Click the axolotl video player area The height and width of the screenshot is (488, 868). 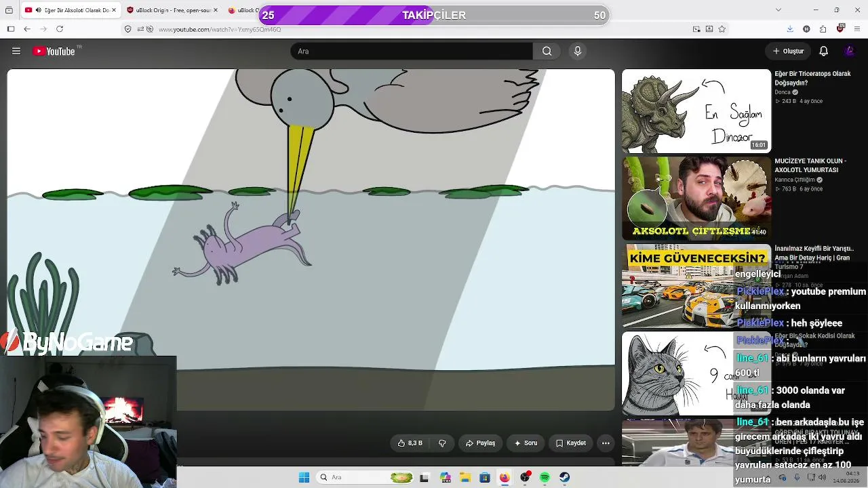pos(311,240)
